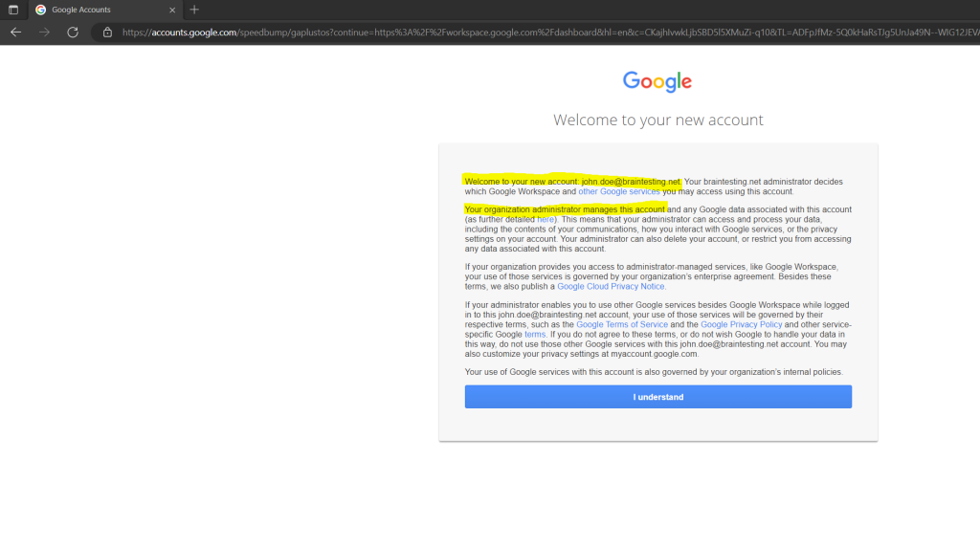This screenshot has height=548, width=980.
Task: Open the Google Terms of Service link
Action: pyautogui.click(x=622, y=324)
